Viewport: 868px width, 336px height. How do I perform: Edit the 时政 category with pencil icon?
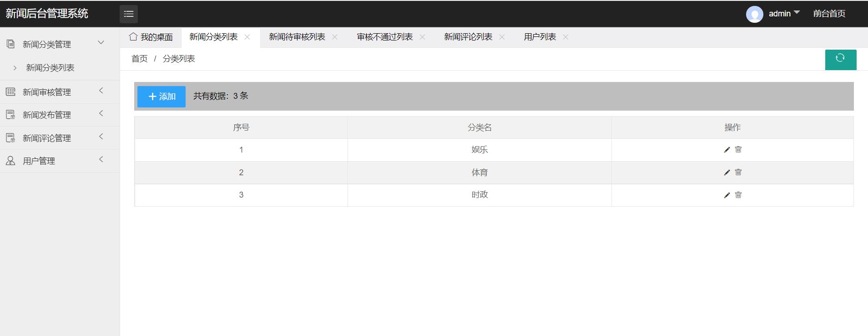point(727,195)
